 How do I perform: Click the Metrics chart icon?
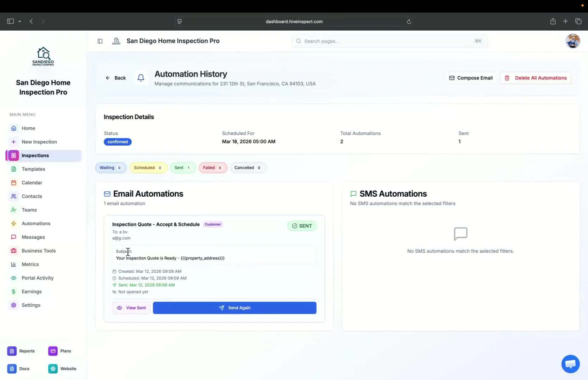[13, 264]
